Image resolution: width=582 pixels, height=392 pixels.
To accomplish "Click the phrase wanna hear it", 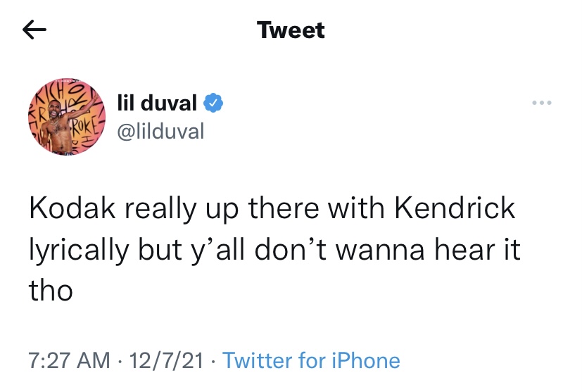I will (x=428, y=249).
